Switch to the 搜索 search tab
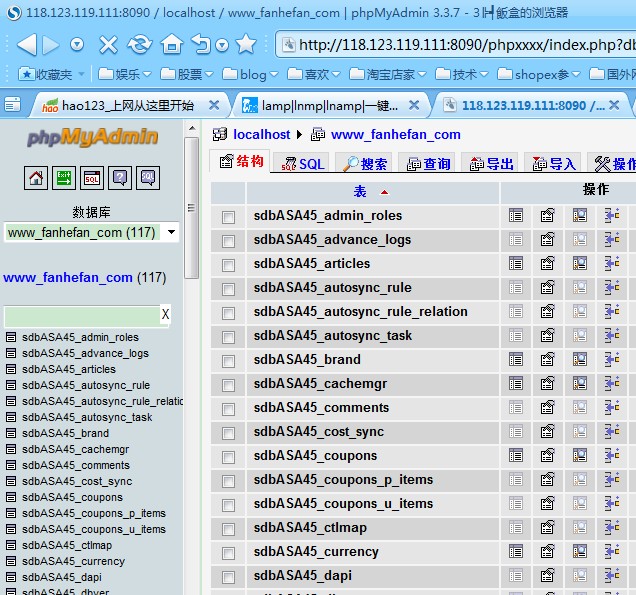 [364, 163]
